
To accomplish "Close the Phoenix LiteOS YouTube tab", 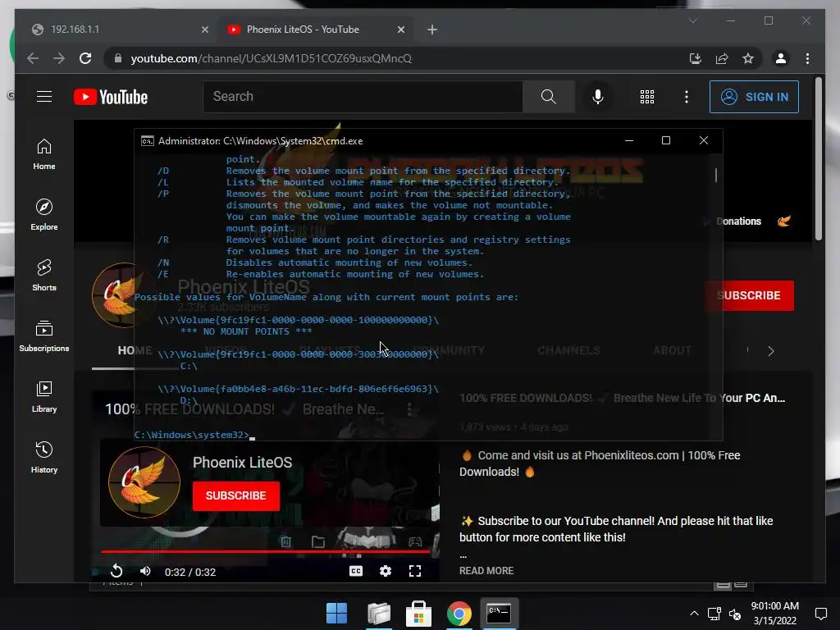I will [x=400, y=30].
